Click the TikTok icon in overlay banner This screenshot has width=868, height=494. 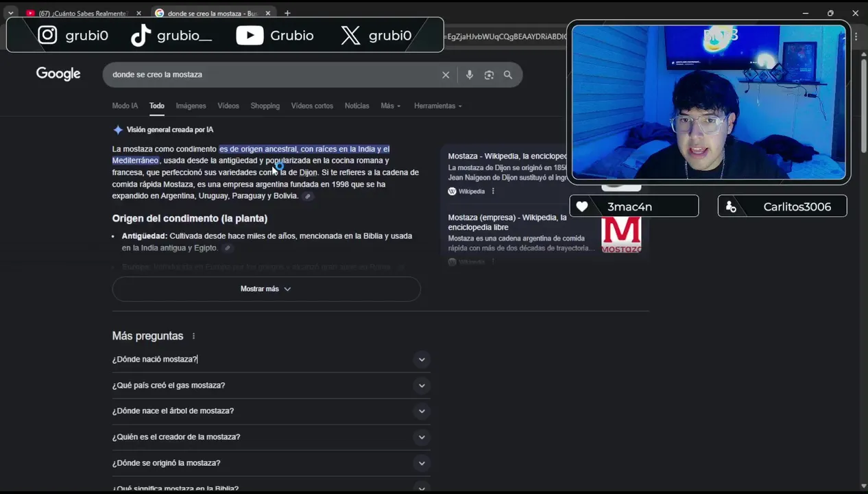pos(141,36)
